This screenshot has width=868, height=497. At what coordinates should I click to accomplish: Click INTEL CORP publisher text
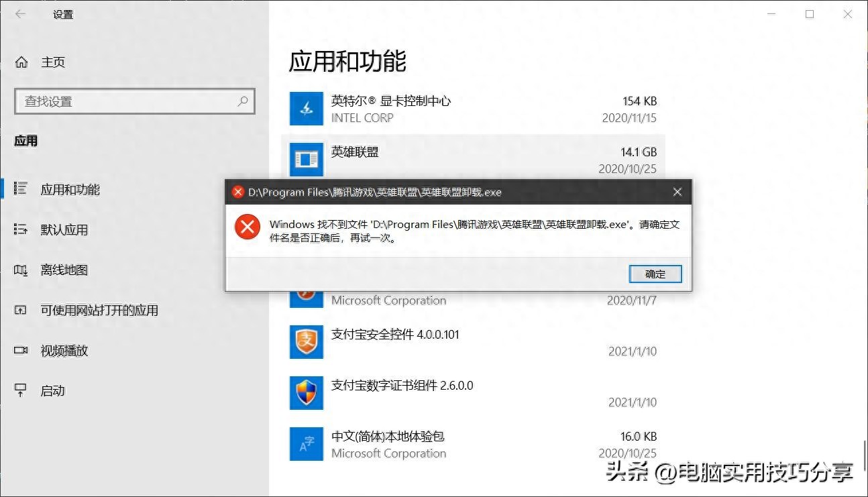[x=362, y=118]
